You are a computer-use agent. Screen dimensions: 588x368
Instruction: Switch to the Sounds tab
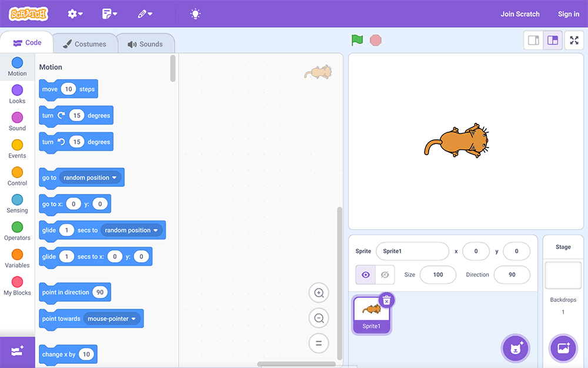coord(145,44)
